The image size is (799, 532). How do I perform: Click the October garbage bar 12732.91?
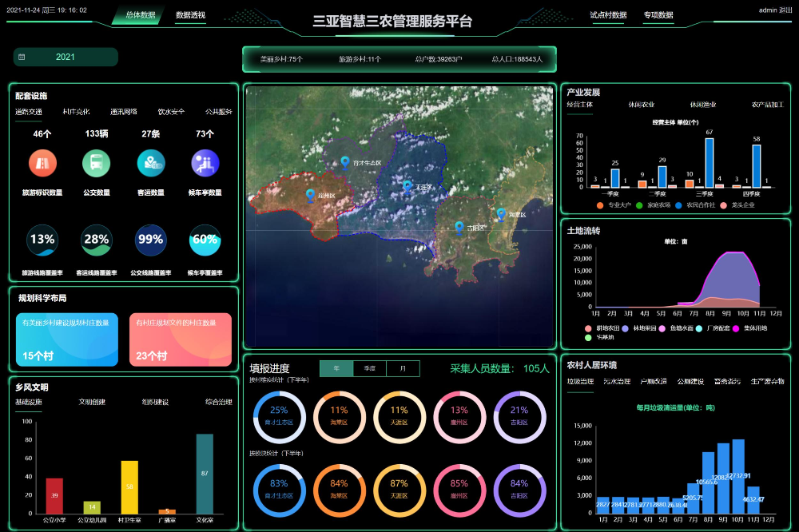pyautogui.click(x=738, y=476)
